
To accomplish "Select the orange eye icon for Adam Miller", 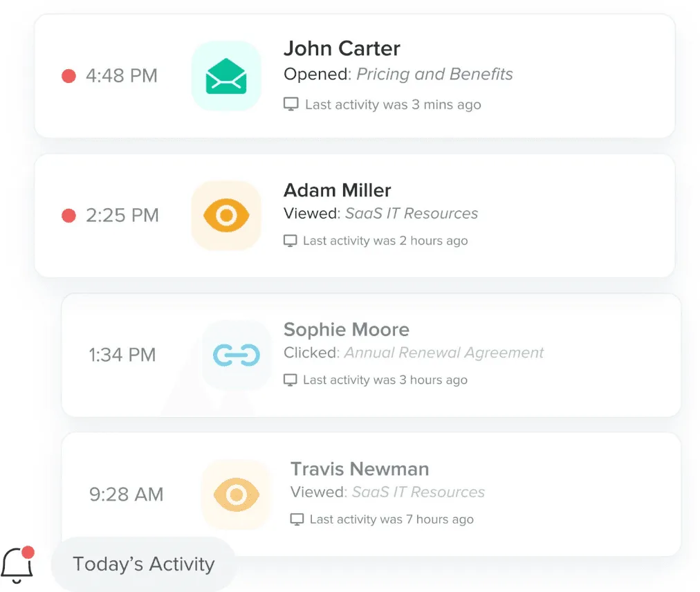I will coord(226,215).
